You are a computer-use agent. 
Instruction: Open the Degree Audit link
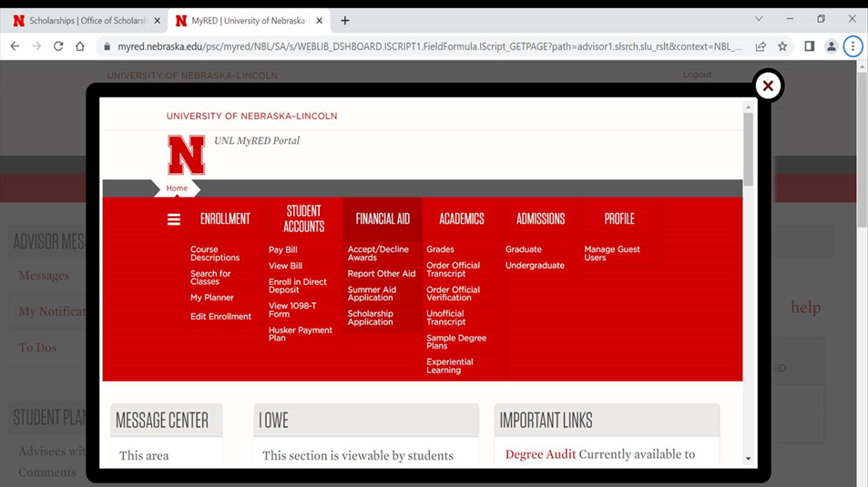[540, 454]
